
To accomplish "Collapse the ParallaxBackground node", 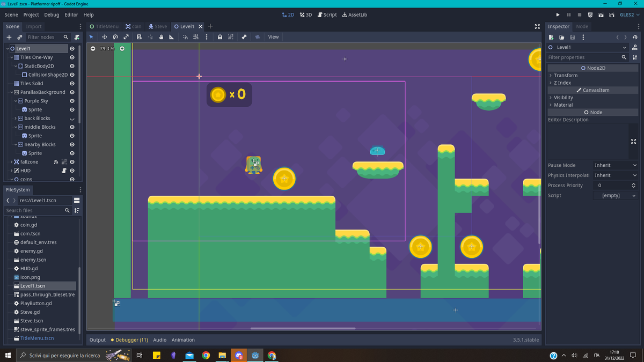I will pos(11,92).
